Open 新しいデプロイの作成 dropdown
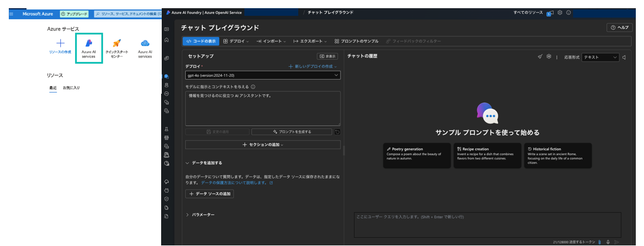Image resolution: width=644 pixels, height=246 pixels. tap(312, 66)
